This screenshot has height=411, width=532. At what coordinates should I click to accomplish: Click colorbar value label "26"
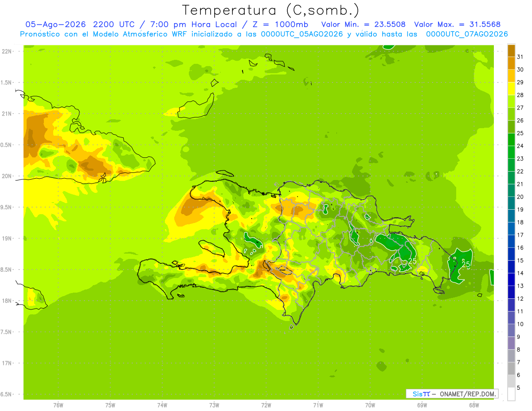click(520, 121)
